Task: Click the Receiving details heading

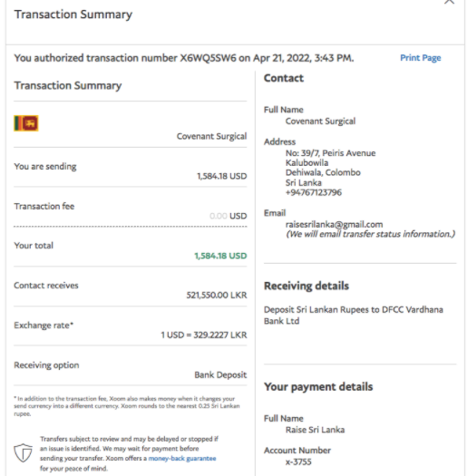Action: click(306, 286)
